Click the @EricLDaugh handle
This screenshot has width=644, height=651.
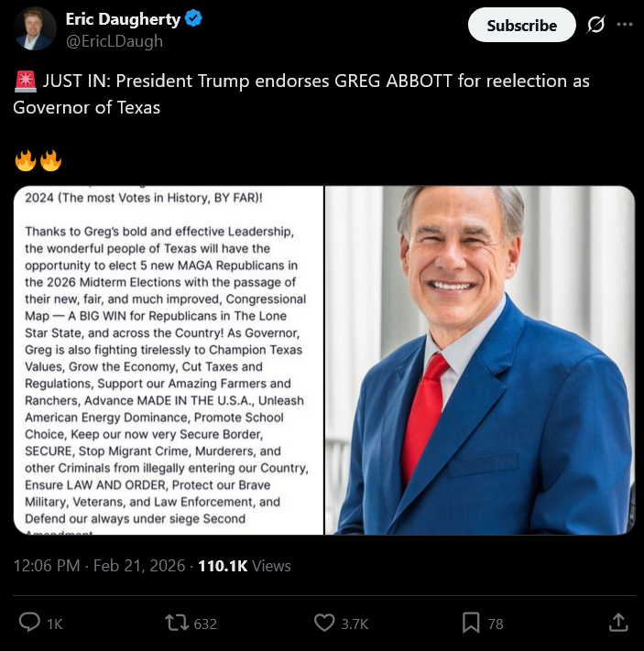115,41
